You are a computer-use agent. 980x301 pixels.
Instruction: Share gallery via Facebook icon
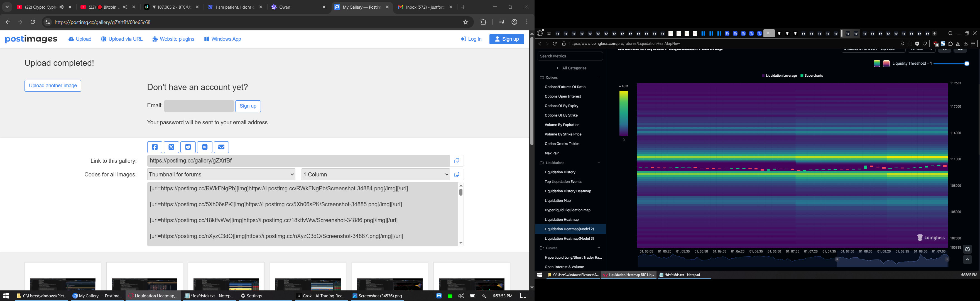[x=155, y=147]
